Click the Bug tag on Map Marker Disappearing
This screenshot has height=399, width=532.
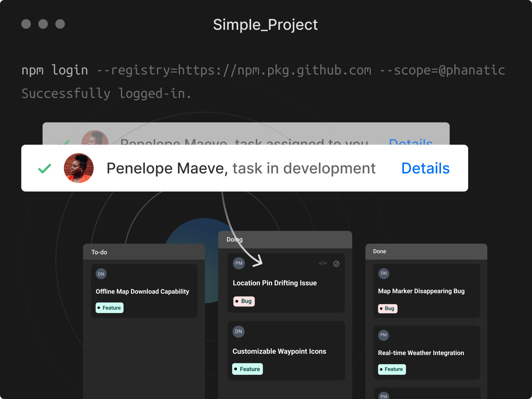388,309
